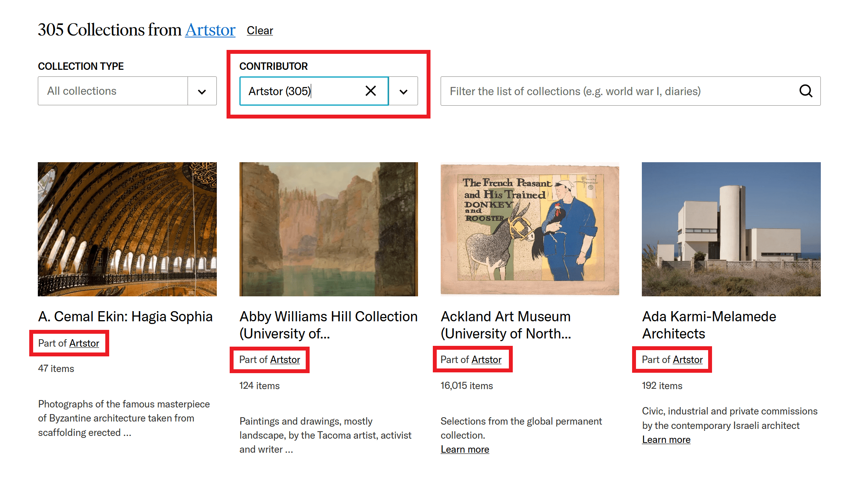
Task: Open the French Peasant donkey poster thumbnail
Action: (x=529, y=229)
